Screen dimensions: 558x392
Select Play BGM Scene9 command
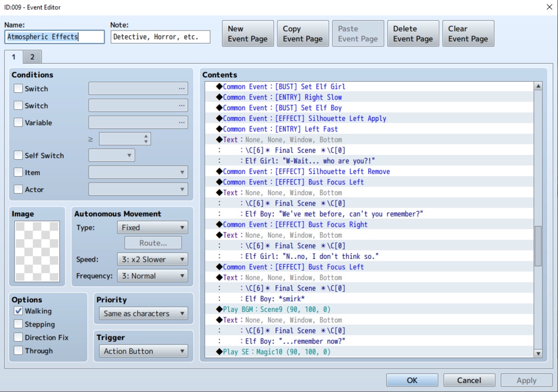pyautogui.click(x=369, y=309)
